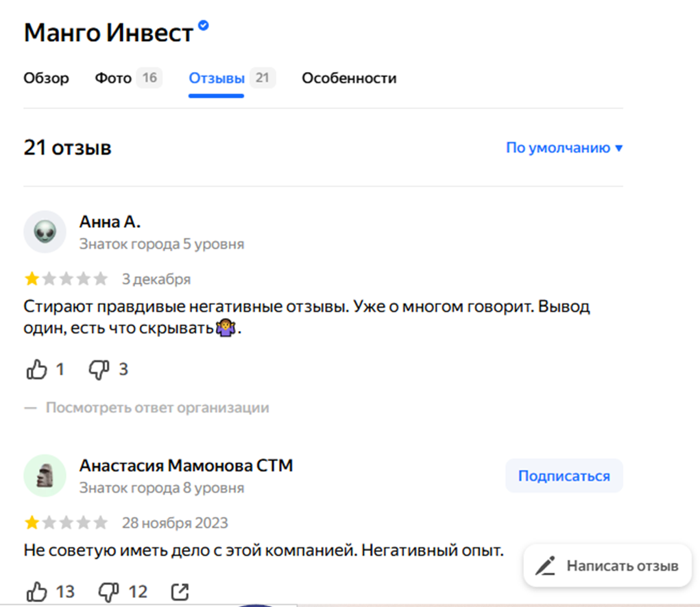Open Анастасия Мамонова's moai avatar
700x607 pixels.
point(45,475)
